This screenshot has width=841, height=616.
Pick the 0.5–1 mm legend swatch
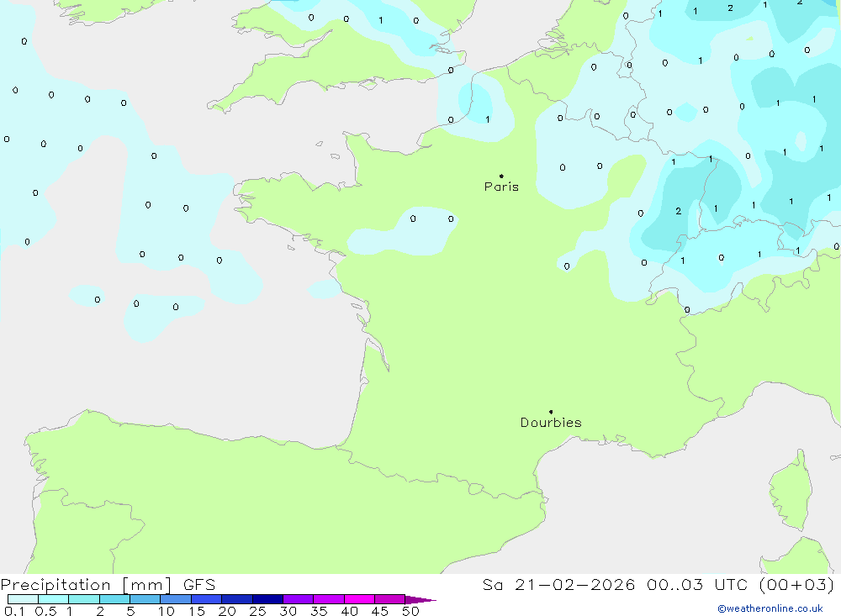(x=54, y=599)
